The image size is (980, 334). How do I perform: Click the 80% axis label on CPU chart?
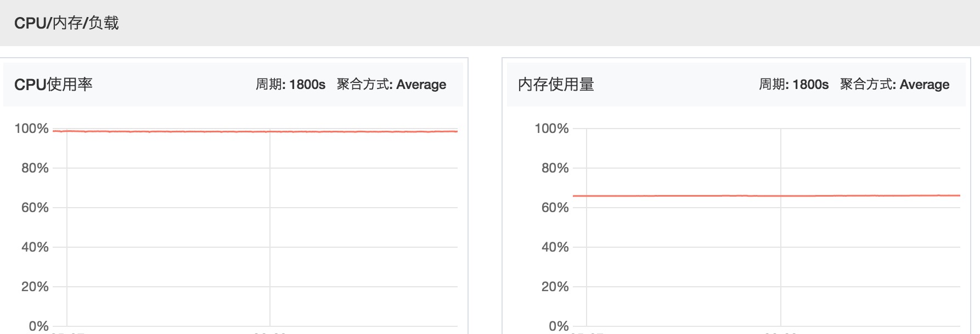[35, 168]
